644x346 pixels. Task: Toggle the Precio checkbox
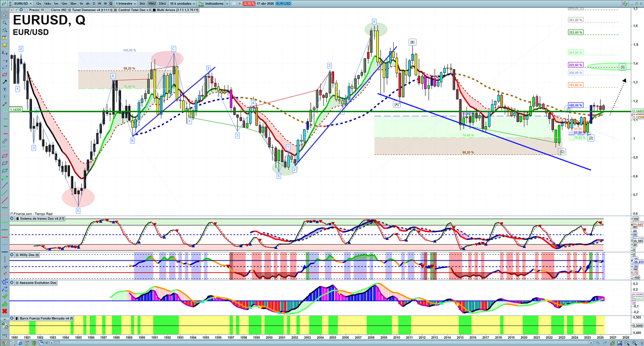[x=27, y=10]
